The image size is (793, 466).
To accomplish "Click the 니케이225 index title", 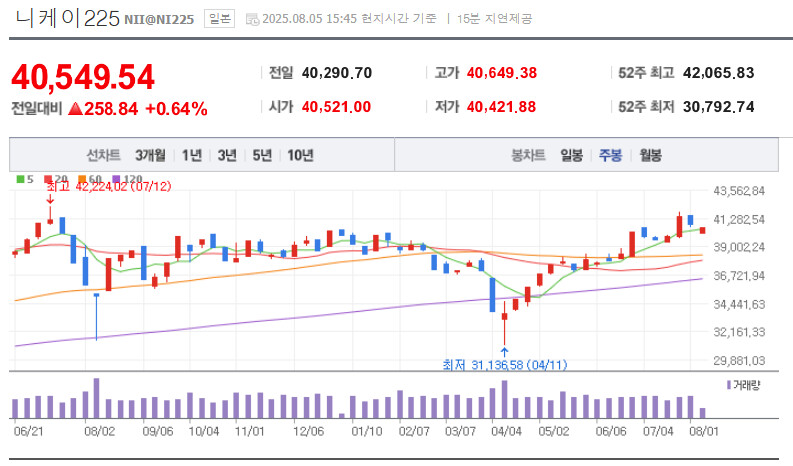I will [67, 19].
